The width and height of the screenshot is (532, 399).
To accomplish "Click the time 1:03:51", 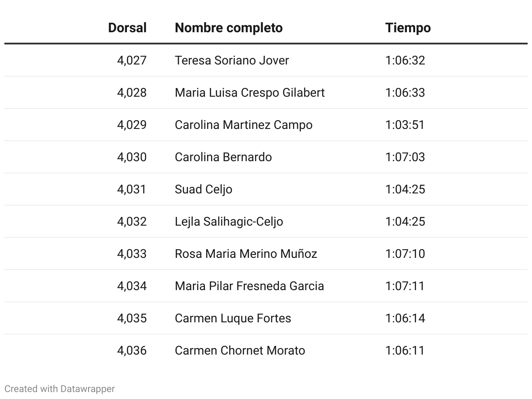I will coord(405,125).
